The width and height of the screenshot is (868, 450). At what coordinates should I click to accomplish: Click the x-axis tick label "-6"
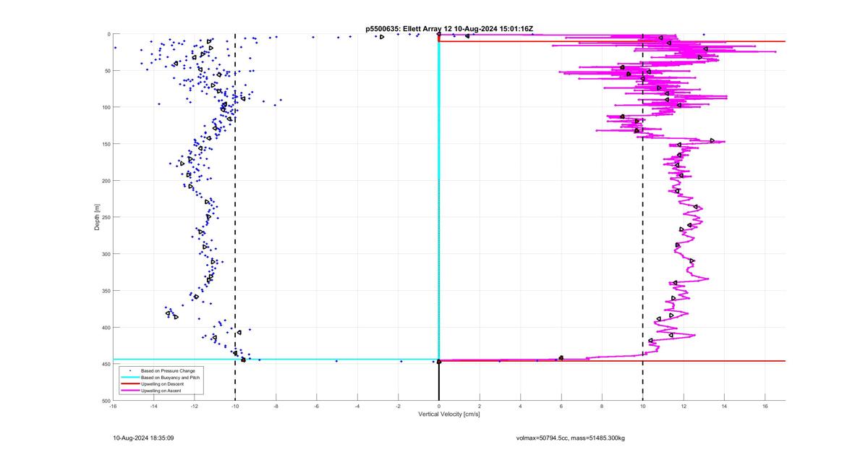tap(317, 407)
